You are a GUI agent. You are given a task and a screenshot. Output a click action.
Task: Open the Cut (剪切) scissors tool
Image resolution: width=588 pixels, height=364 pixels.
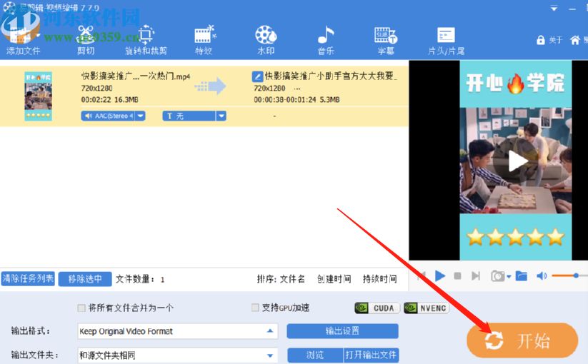[x=86, y=41]
